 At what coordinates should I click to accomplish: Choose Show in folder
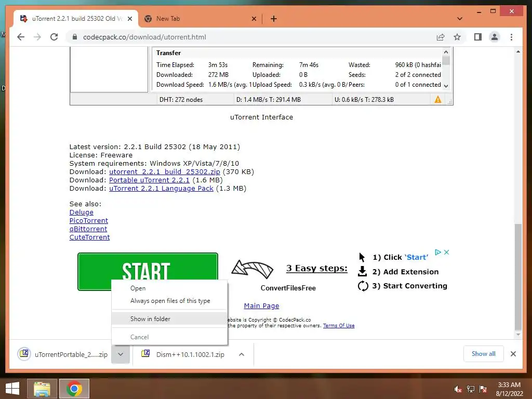click(170, 318)
